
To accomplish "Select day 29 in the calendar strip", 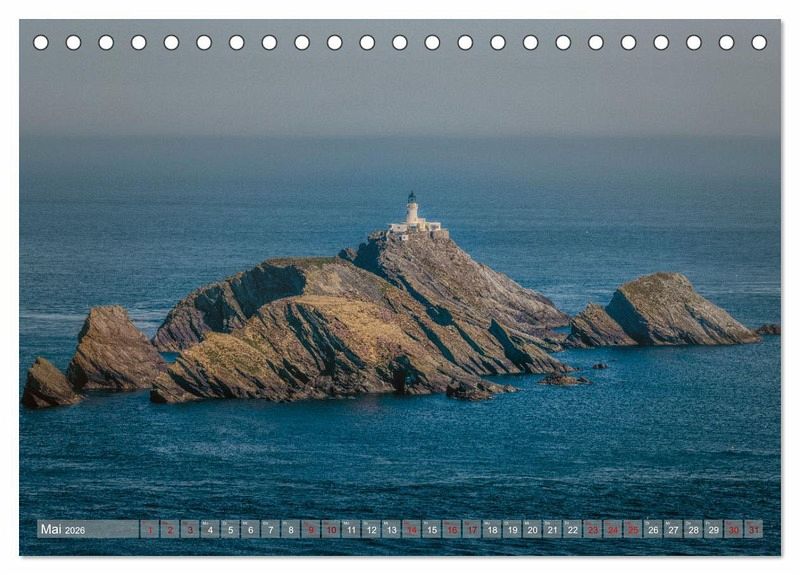I will point(714,529).
